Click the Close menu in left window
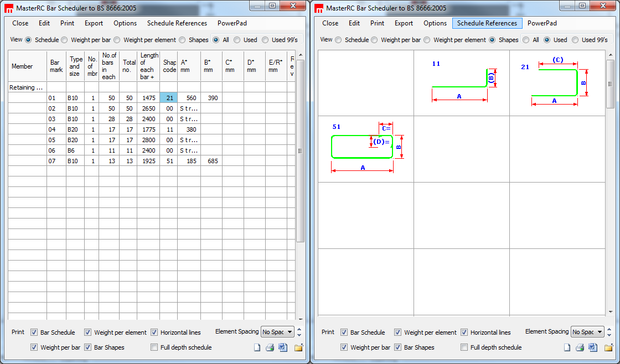620x364 pixels. click(20, 23)
